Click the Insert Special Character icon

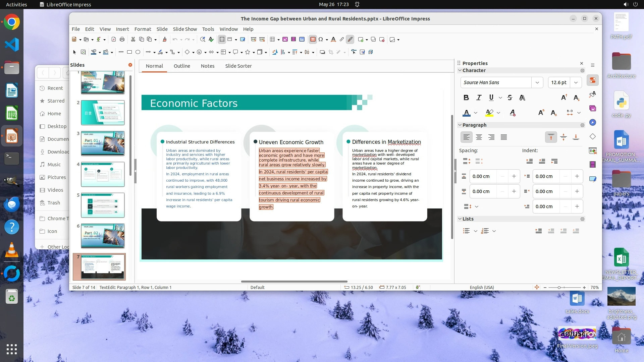click(321, 40)
